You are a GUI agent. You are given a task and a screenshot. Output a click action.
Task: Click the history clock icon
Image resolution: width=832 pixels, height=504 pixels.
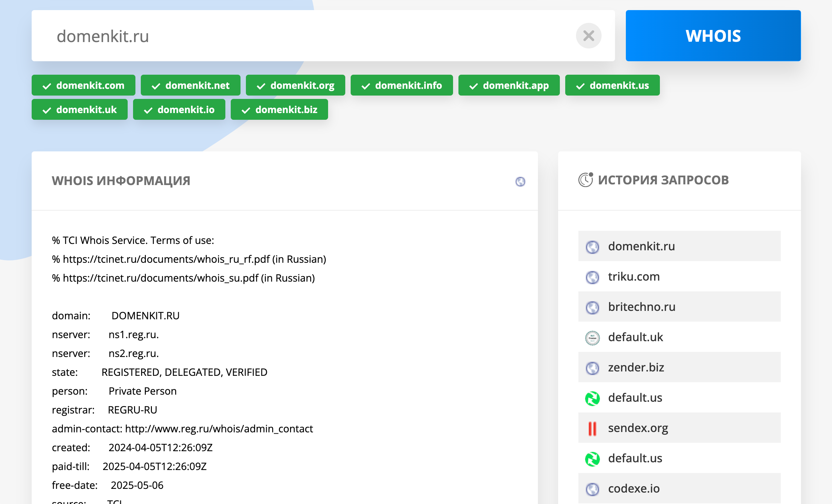click(585, 180)
